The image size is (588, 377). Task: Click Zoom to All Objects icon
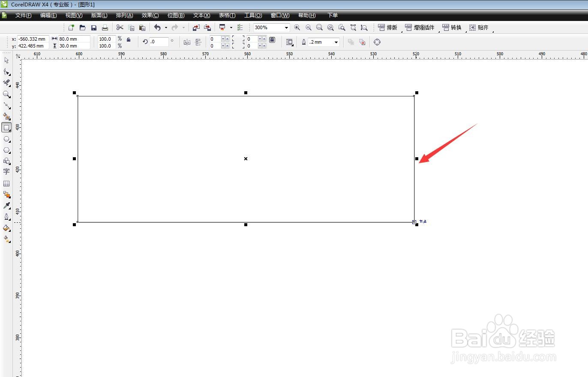(330, 27)
